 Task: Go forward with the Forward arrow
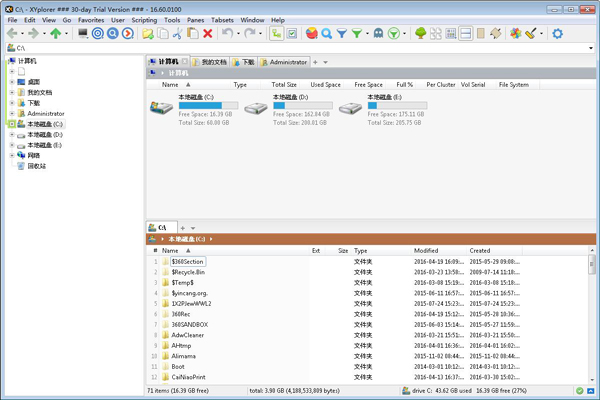coord(33,34)
